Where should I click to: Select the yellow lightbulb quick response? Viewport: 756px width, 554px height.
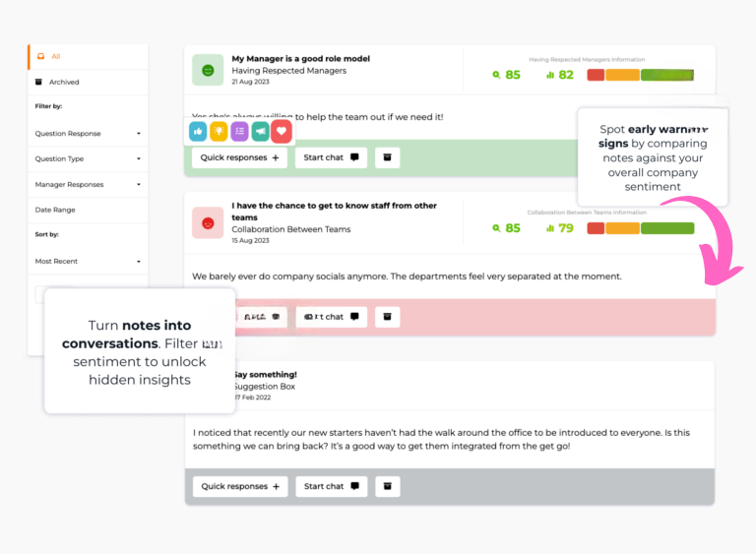pos(220,131)
